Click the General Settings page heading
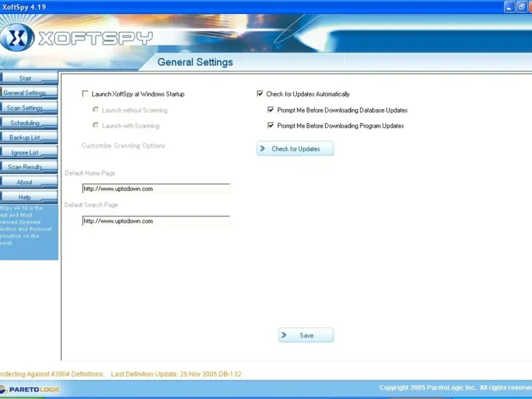 [x=195, y=62]
